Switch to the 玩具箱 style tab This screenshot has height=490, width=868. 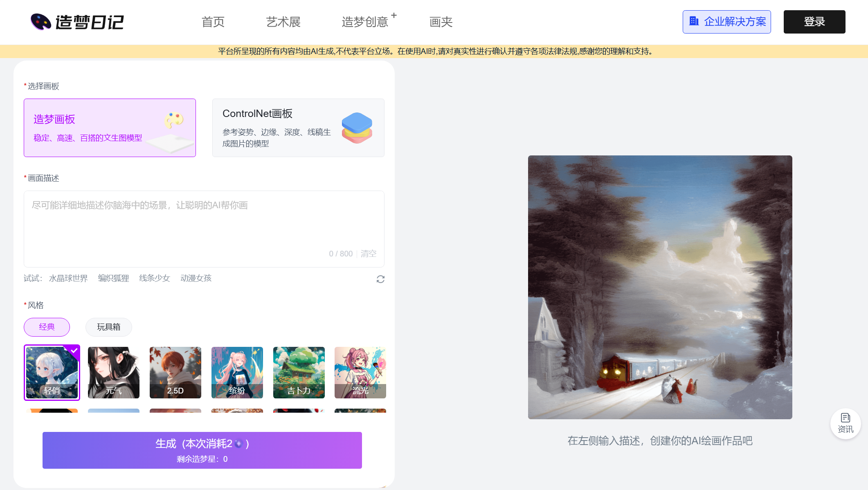[x=108, y=327]
